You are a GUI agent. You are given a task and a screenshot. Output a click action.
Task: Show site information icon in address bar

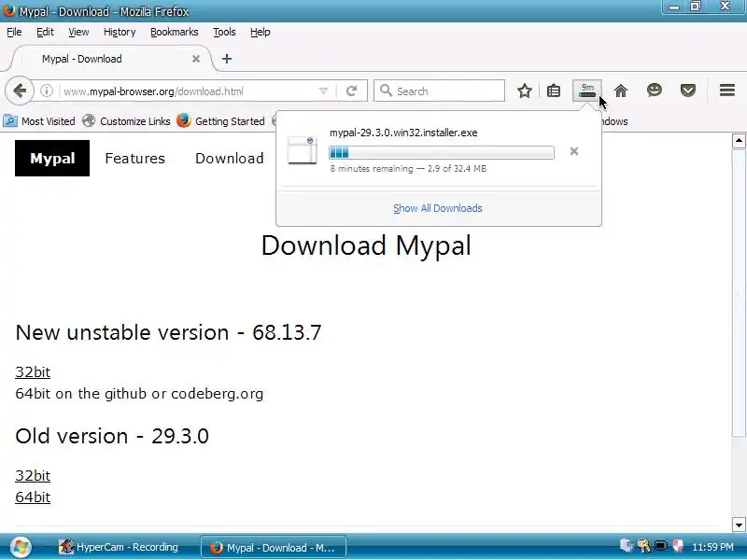46,91
